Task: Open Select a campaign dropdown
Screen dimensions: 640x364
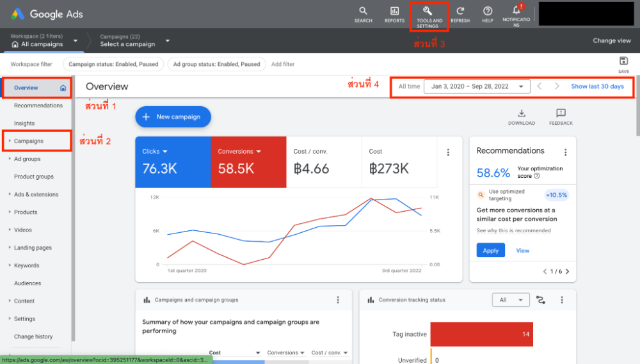Action: coord(167,41)
